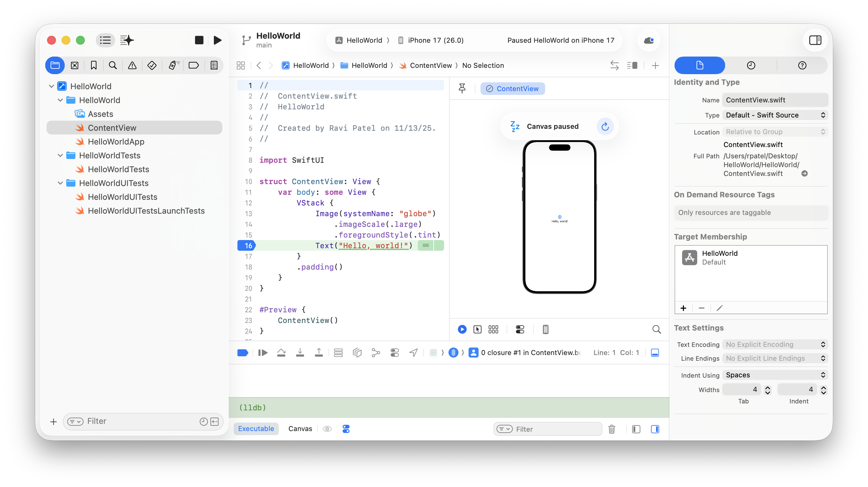The image size is (868, 487).
Task: Toggle variables view pane
Action: pyautogui.click(x=636, y=429)
